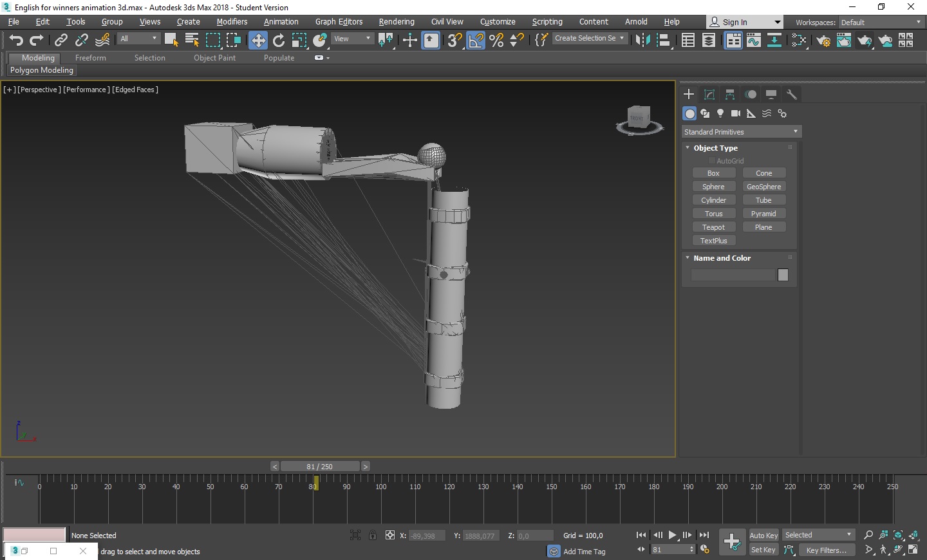
Task: Click the Cylinder primitive button
Action: (x=713, y=200)
